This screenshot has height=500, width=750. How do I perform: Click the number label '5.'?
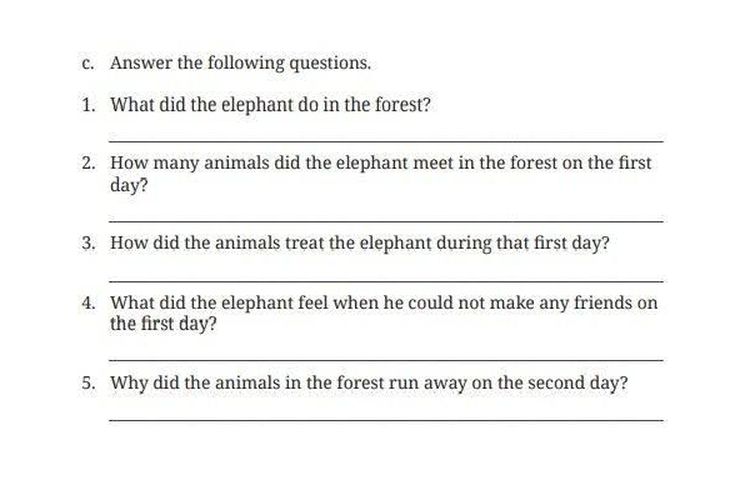(x=88, y=383)
